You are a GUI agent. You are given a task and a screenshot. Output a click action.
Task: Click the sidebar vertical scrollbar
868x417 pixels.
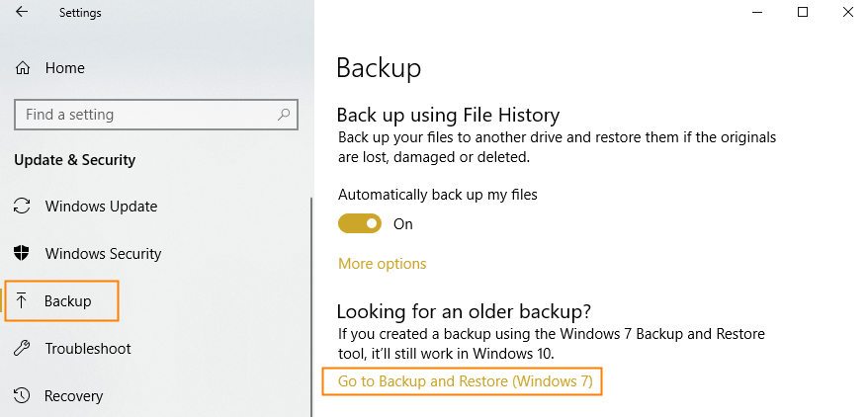311,307
